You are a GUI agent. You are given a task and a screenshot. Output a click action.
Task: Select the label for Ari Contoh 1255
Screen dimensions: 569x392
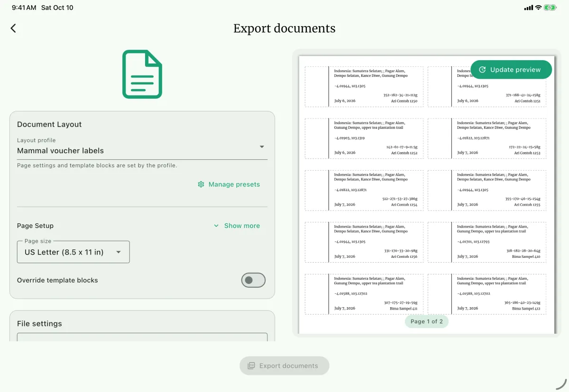[x=487, y=190]
